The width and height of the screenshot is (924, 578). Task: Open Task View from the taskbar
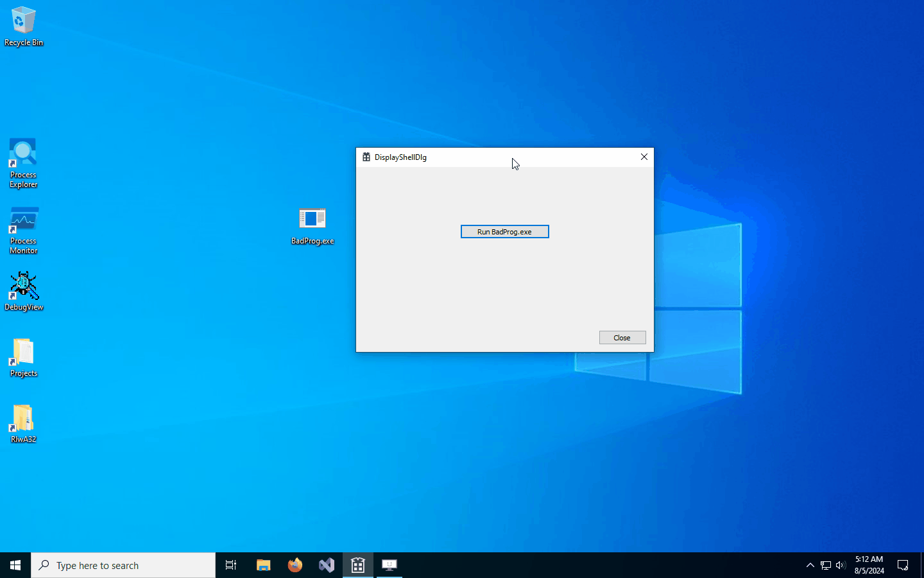(x=231, y=565)
